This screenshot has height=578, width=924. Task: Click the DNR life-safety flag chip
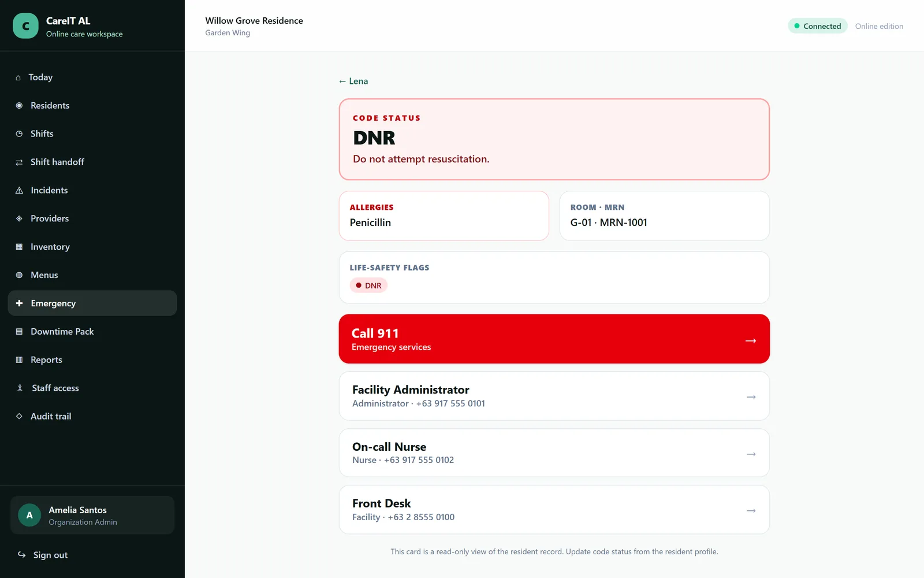(368, 286)
